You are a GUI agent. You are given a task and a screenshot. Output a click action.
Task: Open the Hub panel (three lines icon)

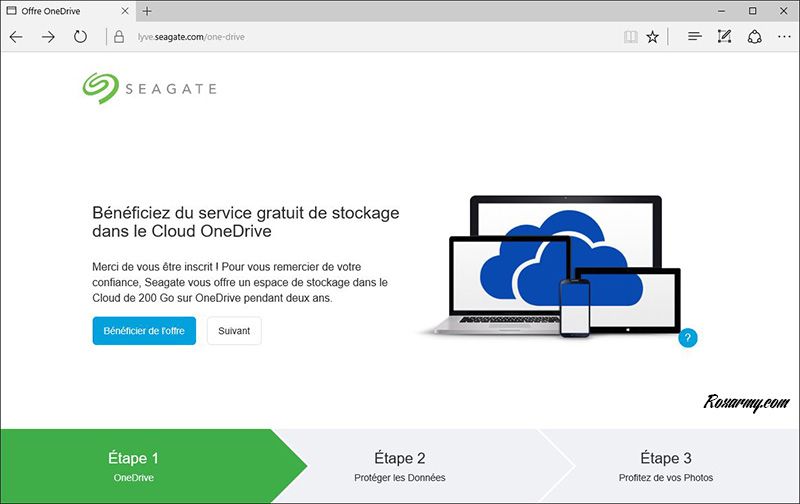coord(694,37)
